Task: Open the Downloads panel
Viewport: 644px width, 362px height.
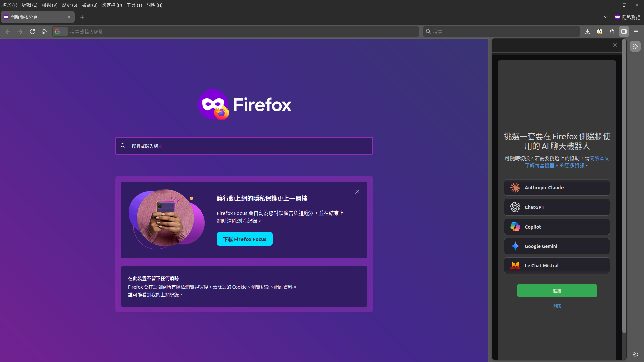Action: click(587, 32)
